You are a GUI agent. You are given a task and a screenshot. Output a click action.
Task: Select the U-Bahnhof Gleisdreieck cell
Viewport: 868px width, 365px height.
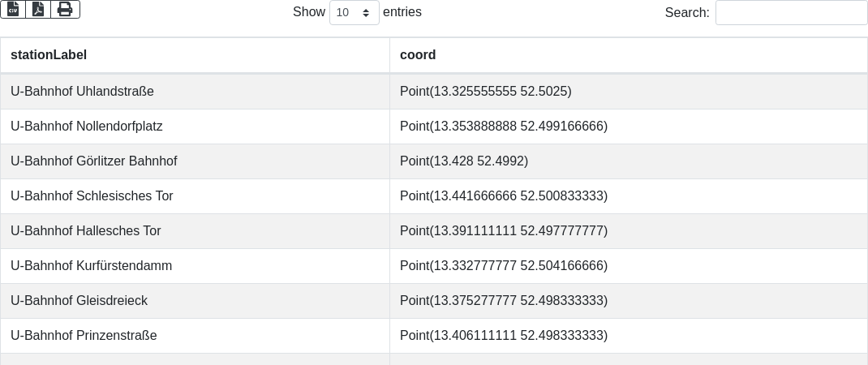[79, 301]
